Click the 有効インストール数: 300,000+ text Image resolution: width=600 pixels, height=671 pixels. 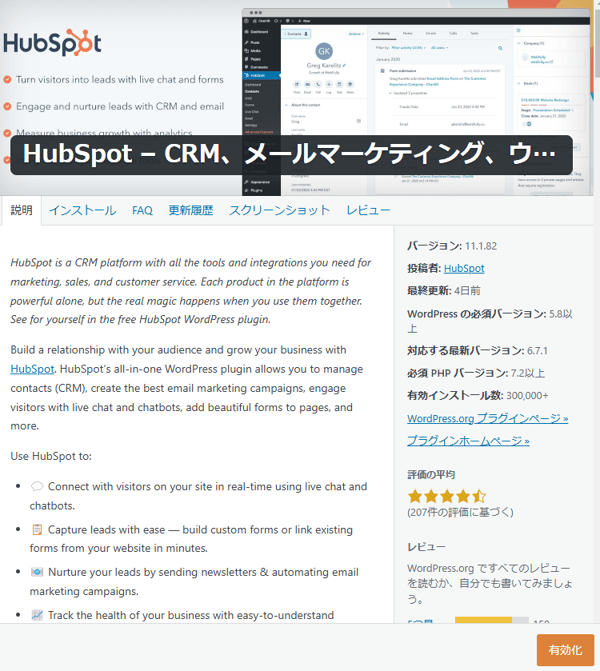pos(478,395)
